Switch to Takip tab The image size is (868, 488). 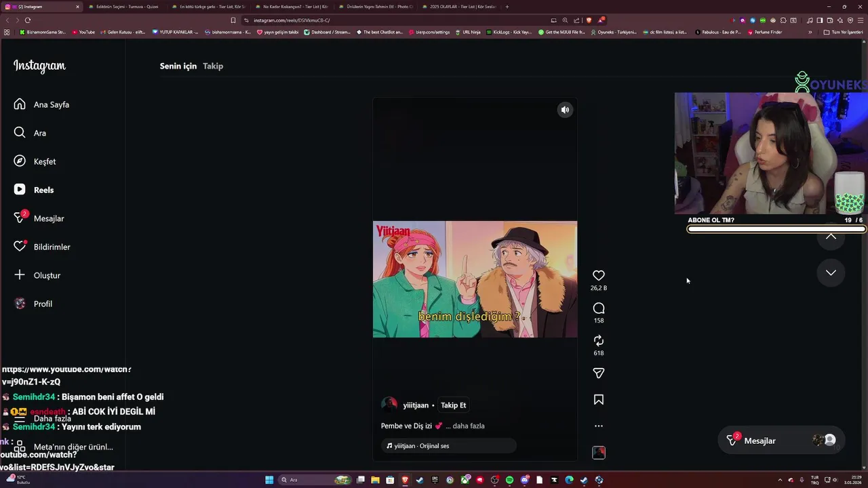tap(213, 66)
